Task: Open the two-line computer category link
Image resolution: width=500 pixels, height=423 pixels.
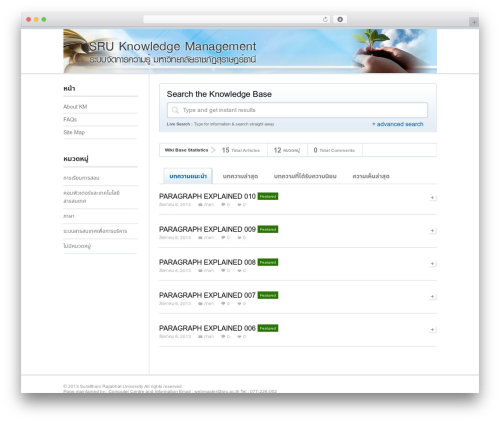Action: click(x=91, y=197)
